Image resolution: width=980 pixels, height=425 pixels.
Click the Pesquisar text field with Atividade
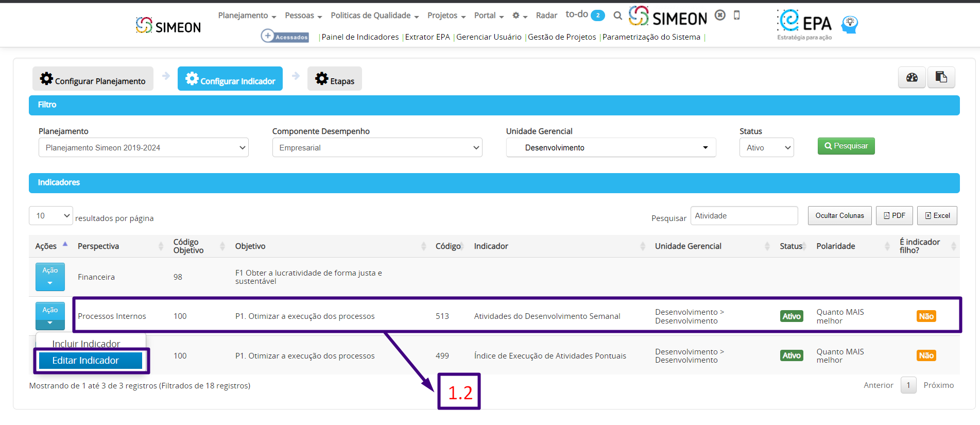point(744,216)
